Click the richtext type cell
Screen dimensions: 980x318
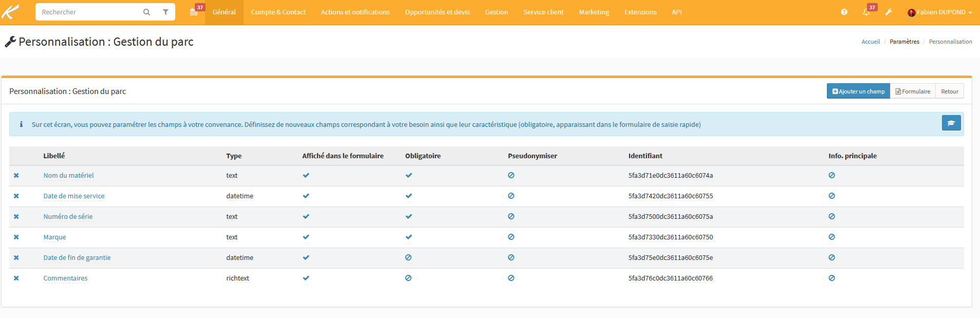237,278
